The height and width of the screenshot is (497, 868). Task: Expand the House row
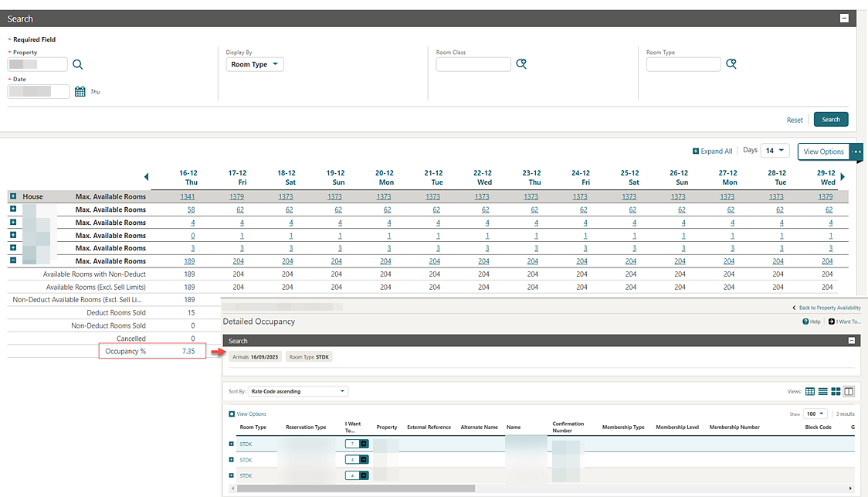coord(13,197)
